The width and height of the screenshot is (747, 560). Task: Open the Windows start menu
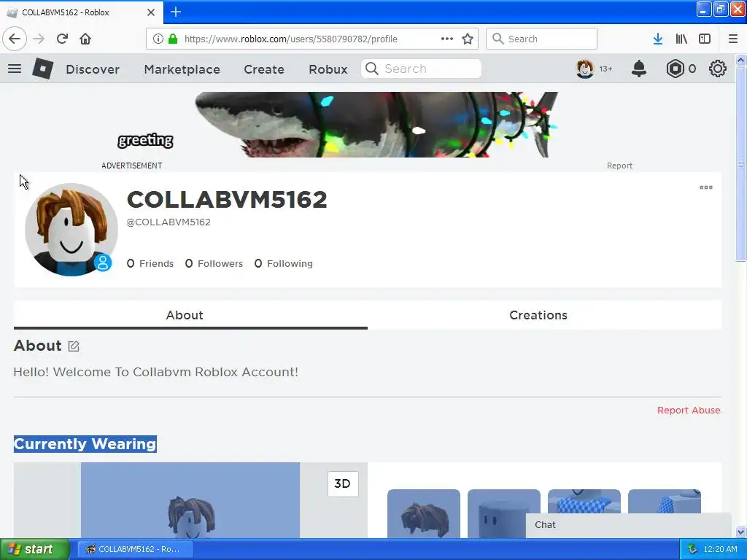pyautogui.click(x=35, y=549)
